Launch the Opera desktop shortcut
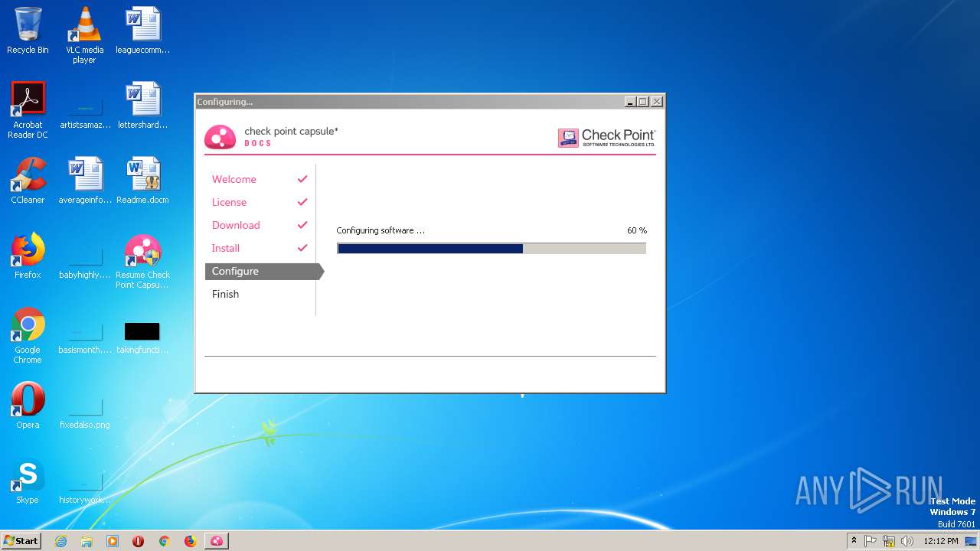Viewport: 980px width, 551px height. tap(28, 406)
